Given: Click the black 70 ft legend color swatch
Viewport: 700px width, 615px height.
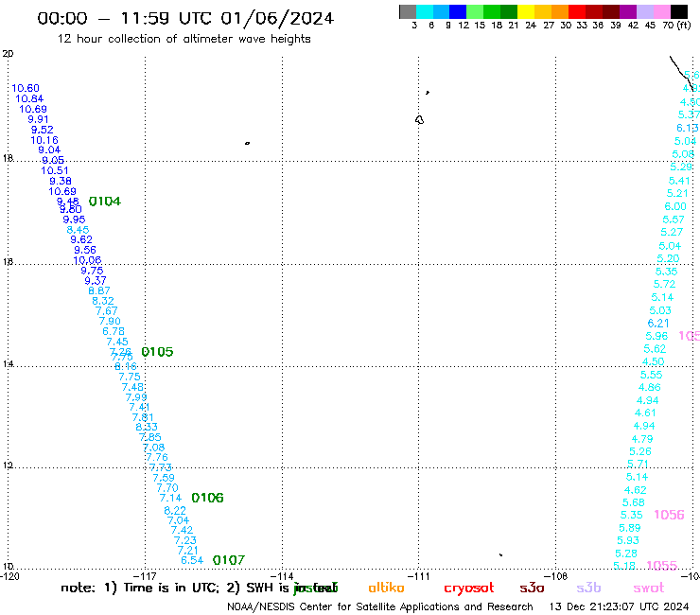Looking at the screenshot, I should pyautogui.click(x=679, y=11).
